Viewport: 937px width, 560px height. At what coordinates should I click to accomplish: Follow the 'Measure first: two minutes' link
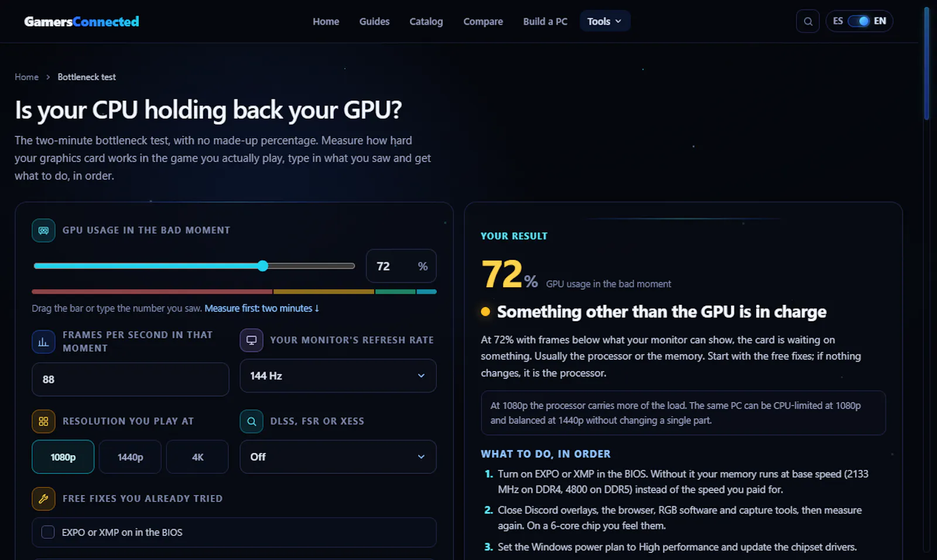click(262, 308)
